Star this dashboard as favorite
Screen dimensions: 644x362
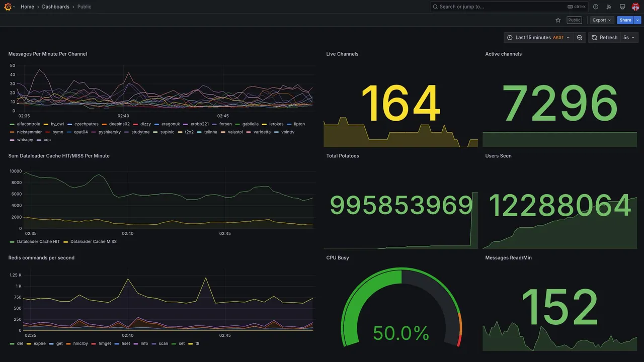(x=558, y=20)
